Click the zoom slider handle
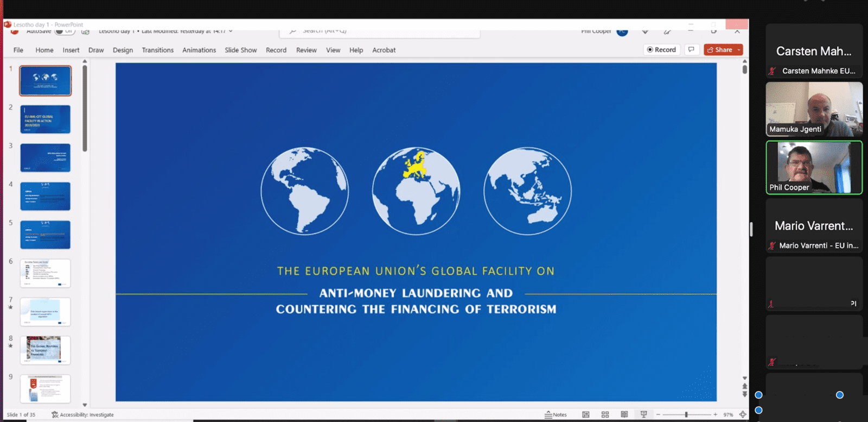The height and width of the screenshot is (422, 868). (686, 414)
